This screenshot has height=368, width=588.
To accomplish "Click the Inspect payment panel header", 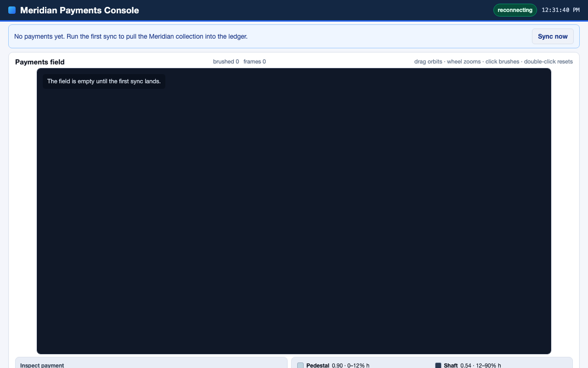I will pyautogui.click(x=42, y=365).
